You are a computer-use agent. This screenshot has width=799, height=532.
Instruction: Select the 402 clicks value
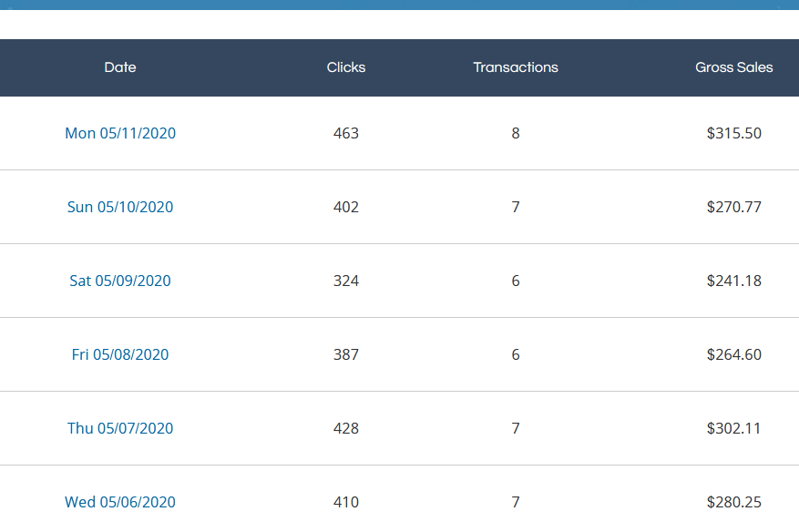click(x=346, y=207)
